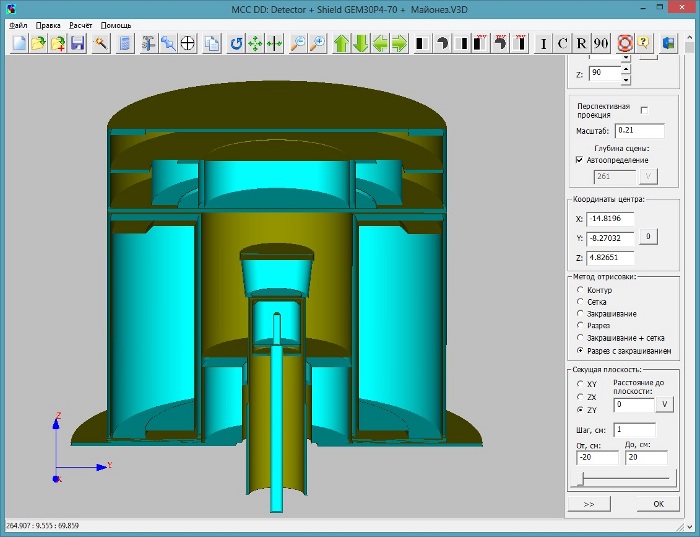Uncheck the Автоопределение checkbox
The width and height of the screenshot is (700, 537).
(x=579, y=160)
